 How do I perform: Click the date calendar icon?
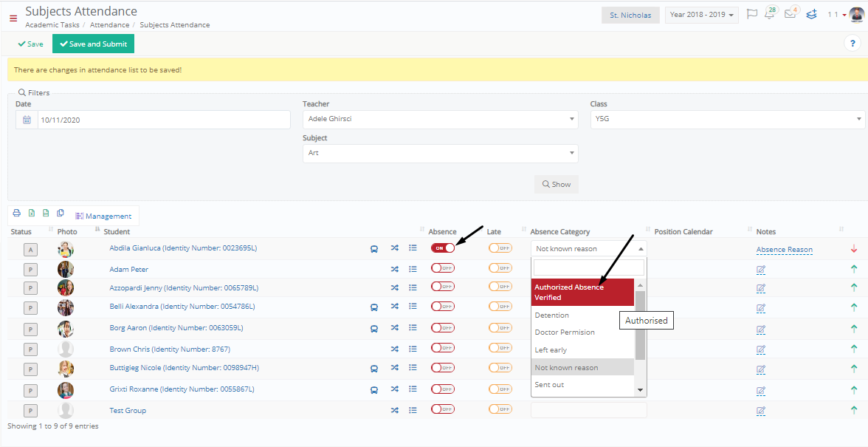point(27,120)
